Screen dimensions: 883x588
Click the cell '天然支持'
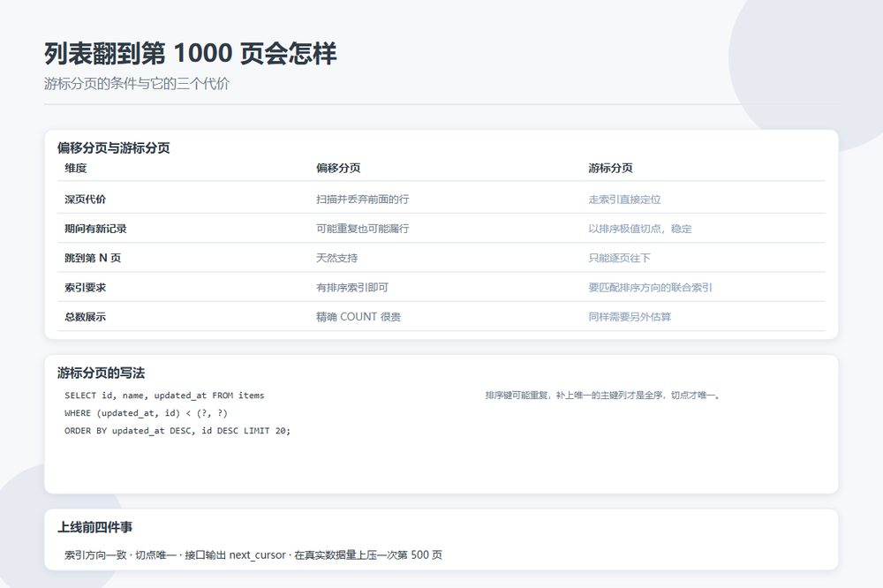(x=336, y=258)
